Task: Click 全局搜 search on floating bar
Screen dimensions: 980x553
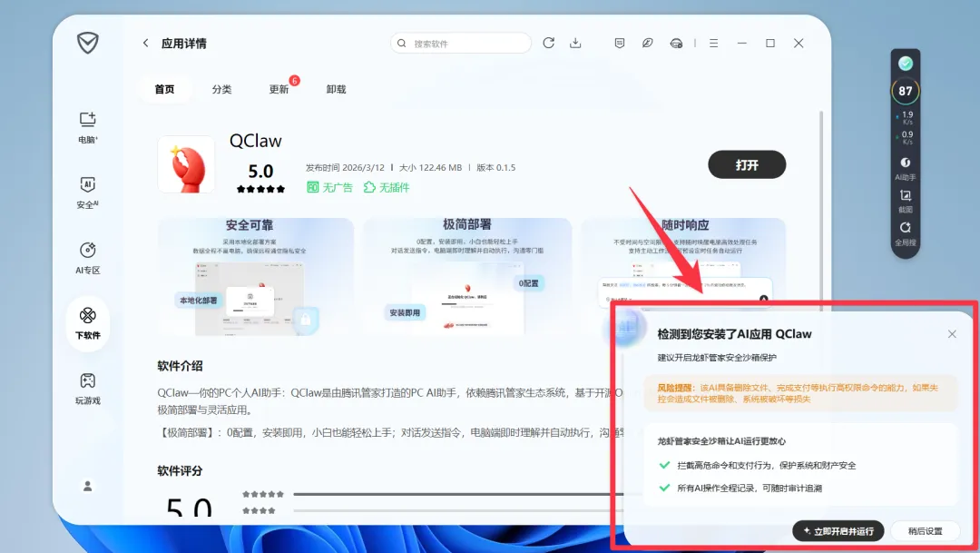Action: tap(906, 234)
